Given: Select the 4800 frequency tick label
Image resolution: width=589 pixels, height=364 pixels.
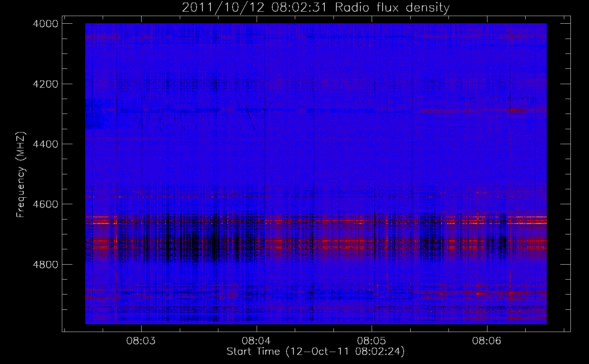Looking at the screenshot, I should pos(46,265).
